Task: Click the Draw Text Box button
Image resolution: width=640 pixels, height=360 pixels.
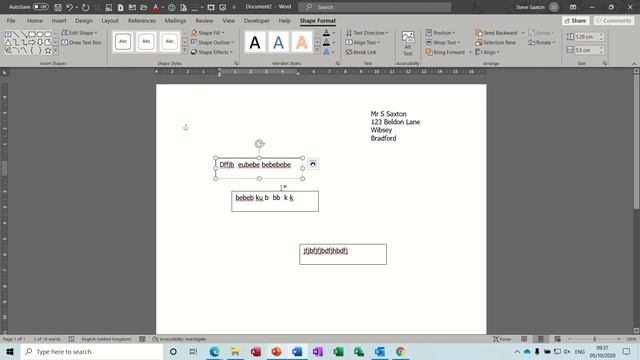Action: pos(81,42)
